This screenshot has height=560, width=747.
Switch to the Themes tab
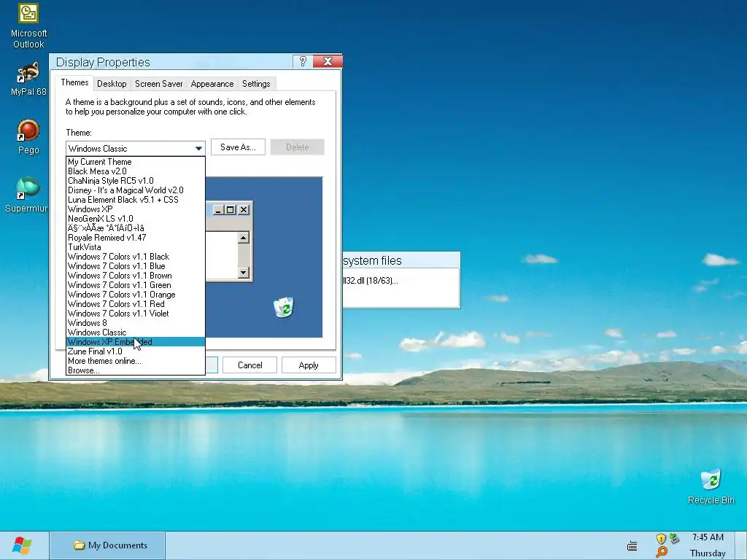click(x=74, y=82)
